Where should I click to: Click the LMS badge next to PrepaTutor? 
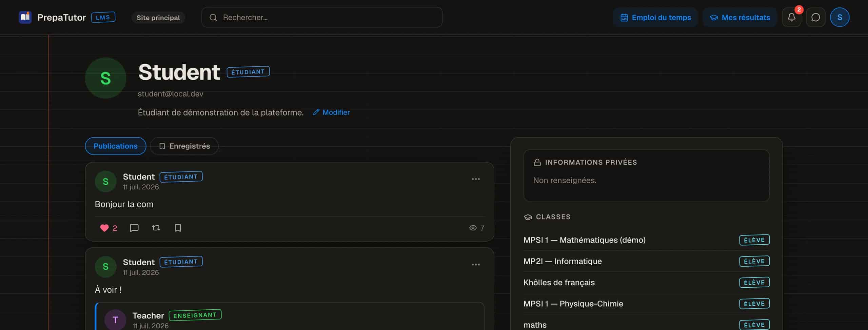click(x=103, y=17)
